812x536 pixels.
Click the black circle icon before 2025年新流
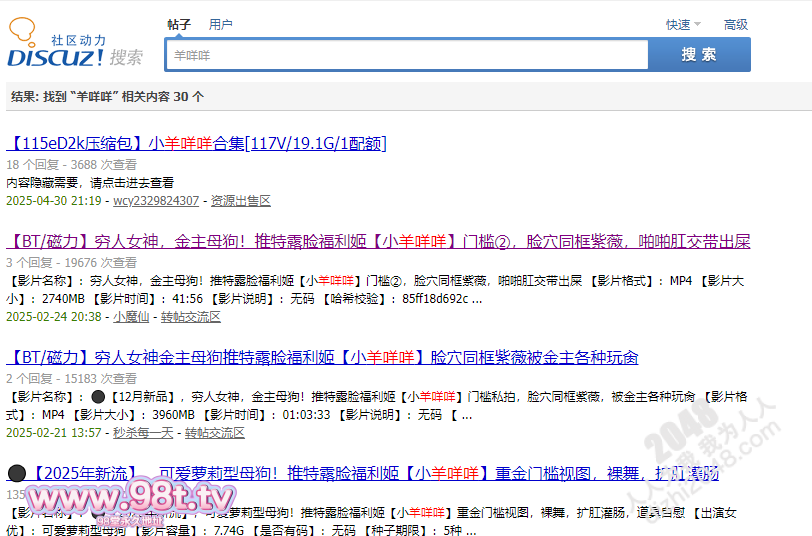point(16,474)
